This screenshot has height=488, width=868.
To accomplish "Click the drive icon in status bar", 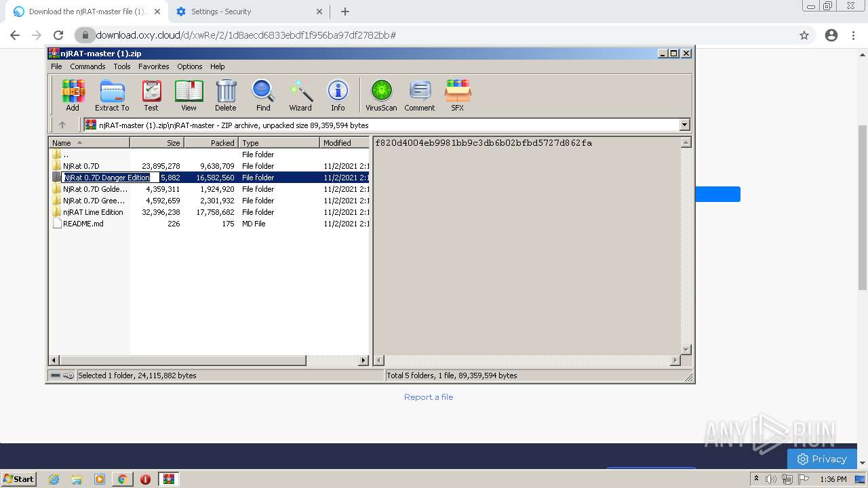I will point(56,375).
